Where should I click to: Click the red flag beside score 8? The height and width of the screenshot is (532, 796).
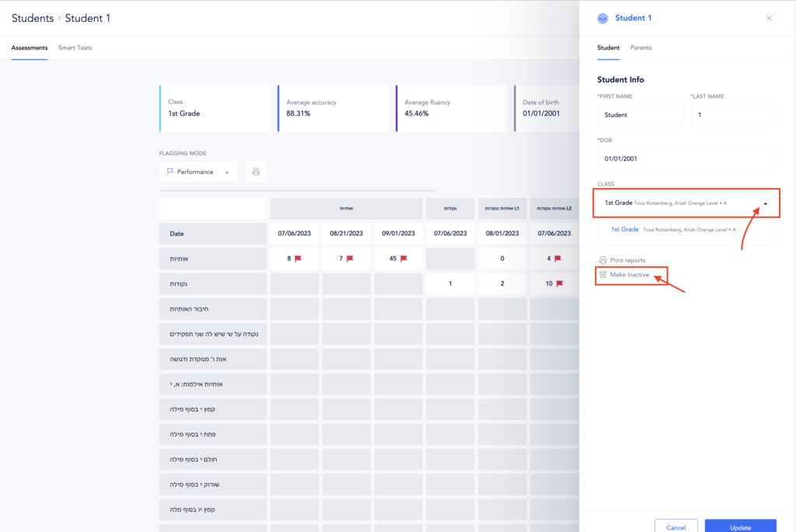coord(298,259)
